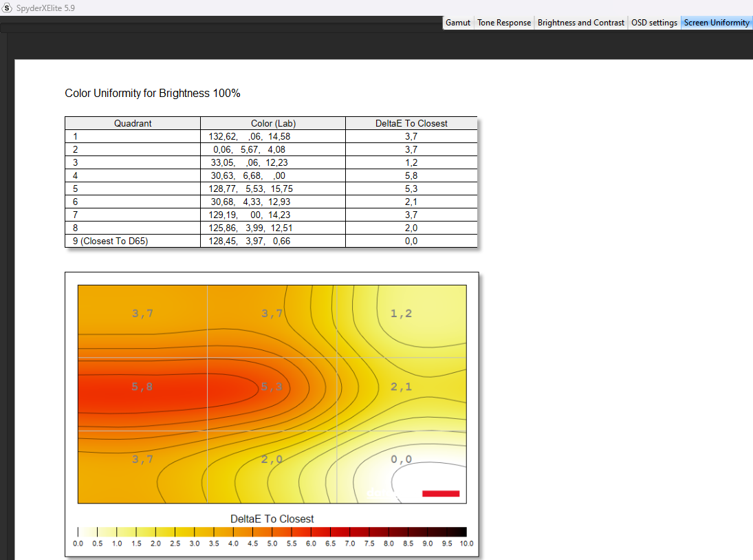Screen dimensions: 753x560
Task: Click the 0,0 zone on the heatmap
Action: [x=401, y=460]
